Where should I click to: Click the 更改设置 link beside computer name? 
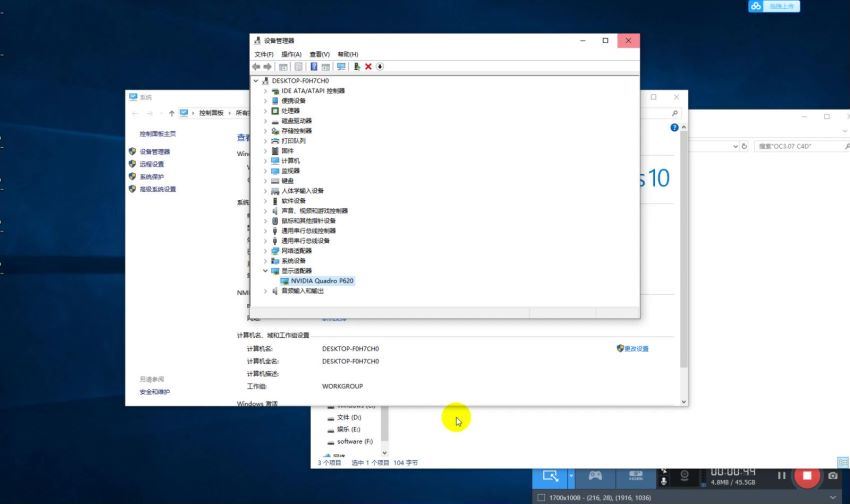click(636, 348)
